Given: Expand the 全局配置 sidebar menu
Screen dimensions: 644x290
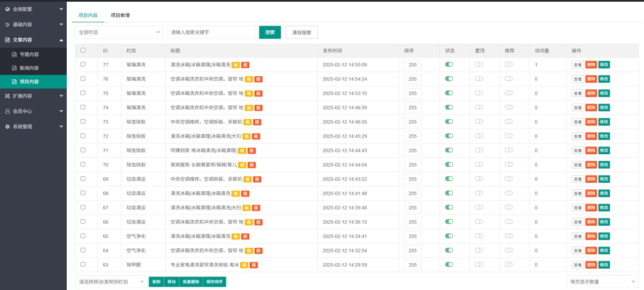Looking at the screenshot, I should [x=33, y=9].
